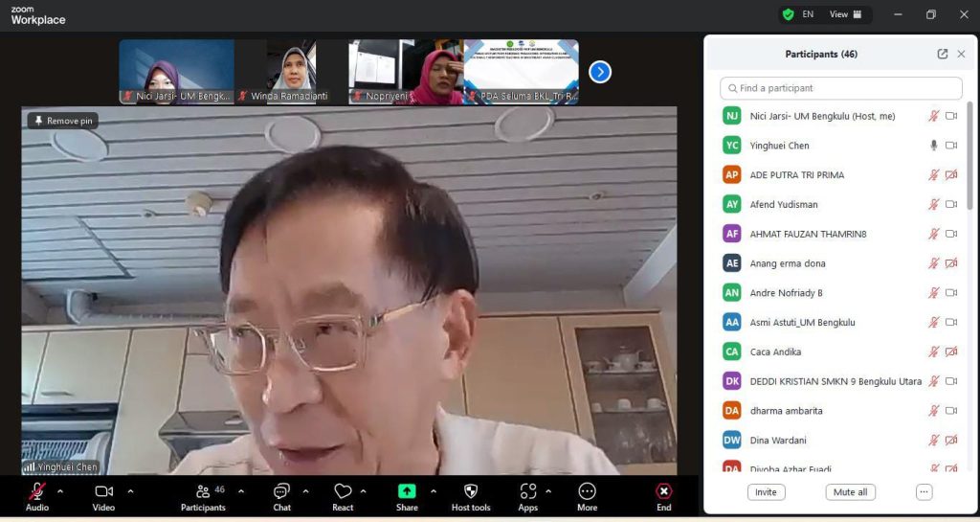The height and width of the screenshot is (522, 980).
Task: Click the More options ellipsis icon
Action: [x=587, y=491]
